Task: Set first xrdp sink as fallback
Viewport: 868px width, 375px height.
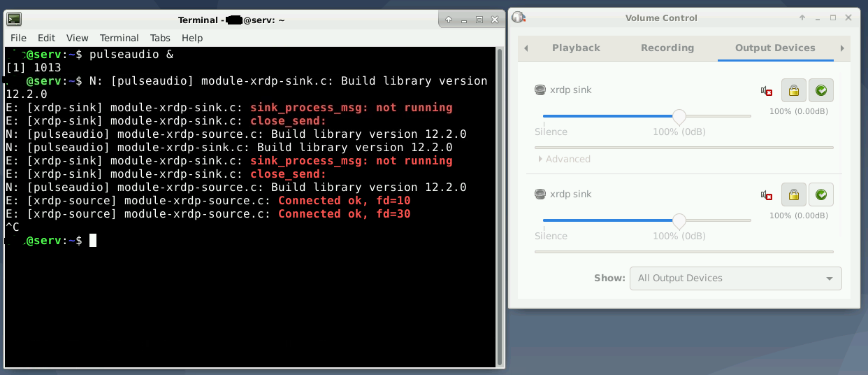Action: (821, 90)
